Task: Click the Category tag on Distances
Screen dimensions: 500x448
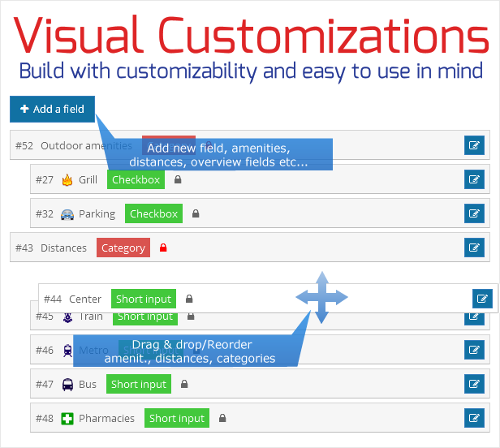Action: coord(123,248)
